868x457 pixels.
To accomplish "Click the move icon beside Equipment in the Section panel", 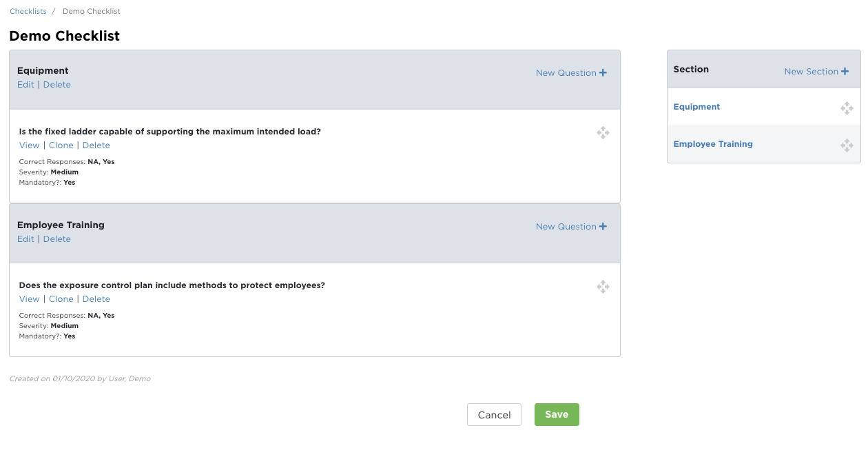I will click(847, 108).
